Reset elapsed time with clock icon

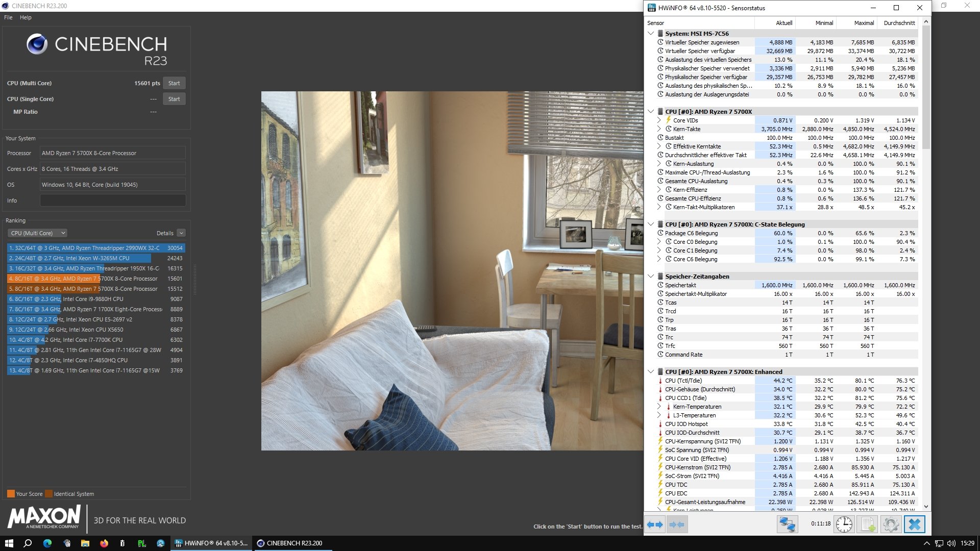click(x=844, y=524)
